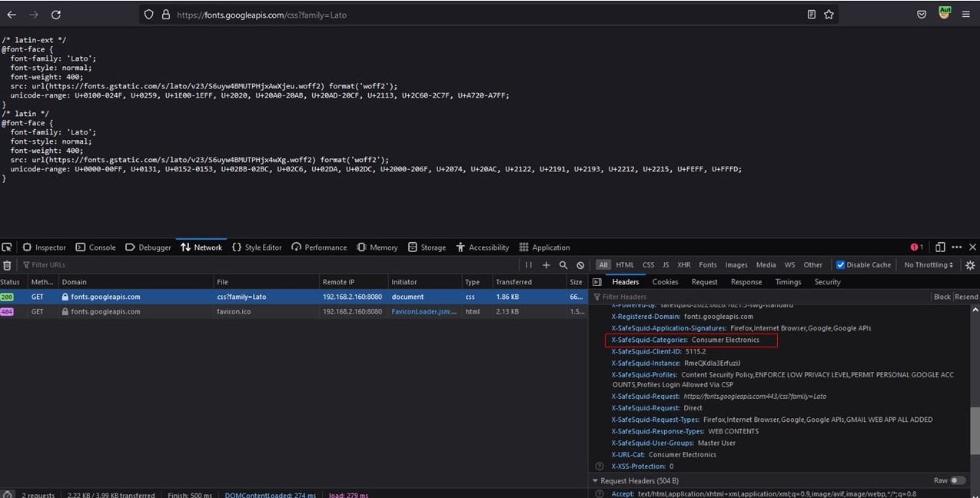Viewport: 980px width, 498px height.
Task: Collapse the request details pane toggle
Action: coord(597,282)
